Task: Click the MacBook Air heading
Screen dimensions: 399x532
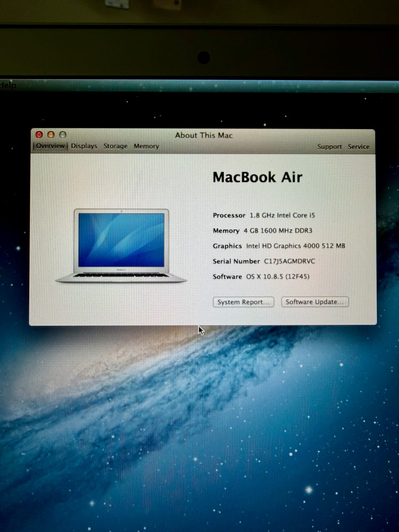Action: [x=257, y=177]
